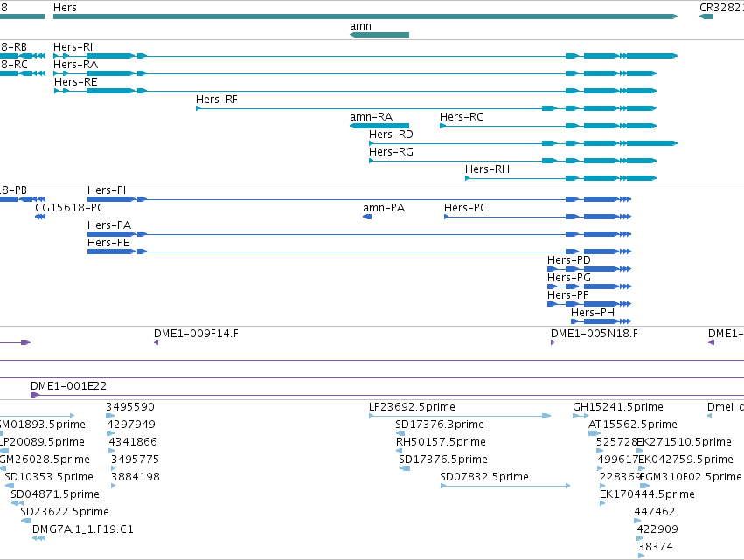The height and width of the screenshot is (560, 744).
Task: Select the Hers-RC transcript label
Action: [462, 117]
